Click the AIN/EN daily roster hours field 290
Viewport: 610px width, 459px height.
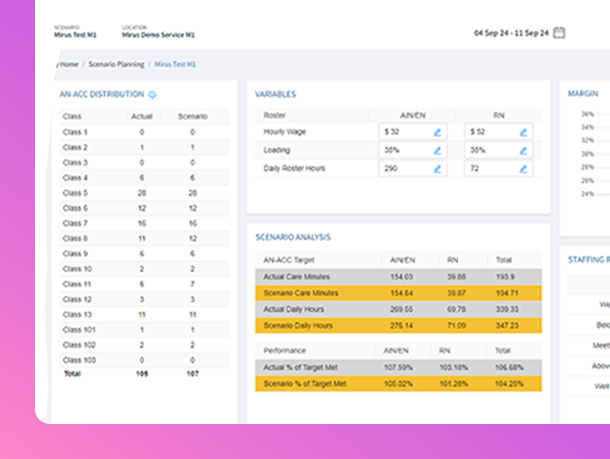[413, 168]
